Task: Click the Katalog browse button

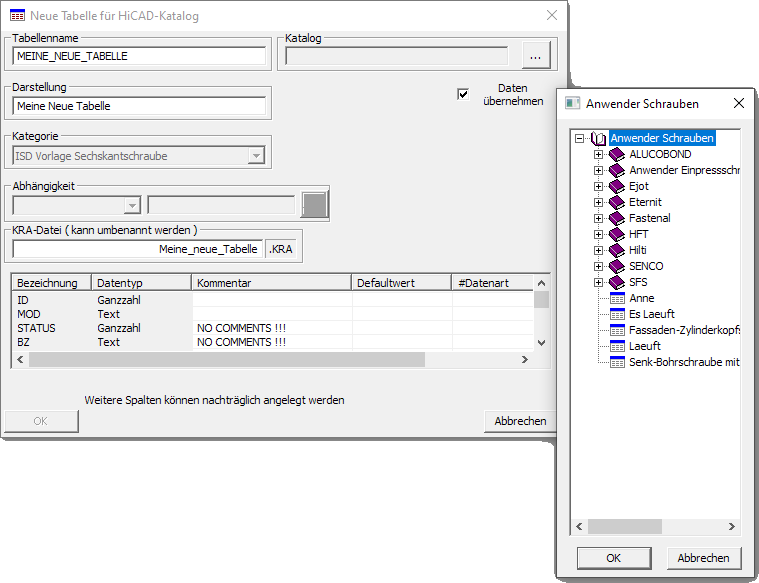Action: [x=536, y=55]
